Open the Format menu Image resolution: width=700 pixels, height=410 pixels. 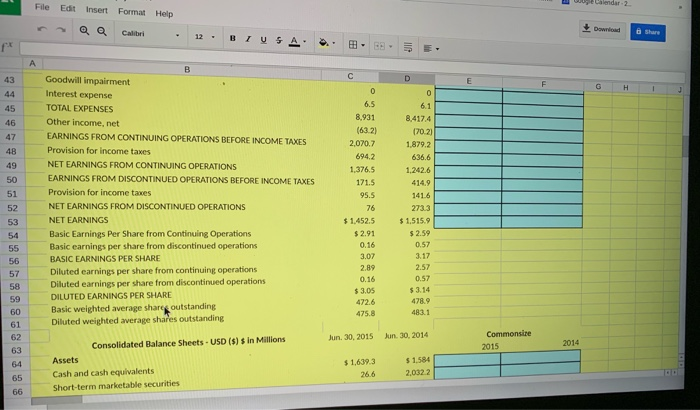pos(131,12)
